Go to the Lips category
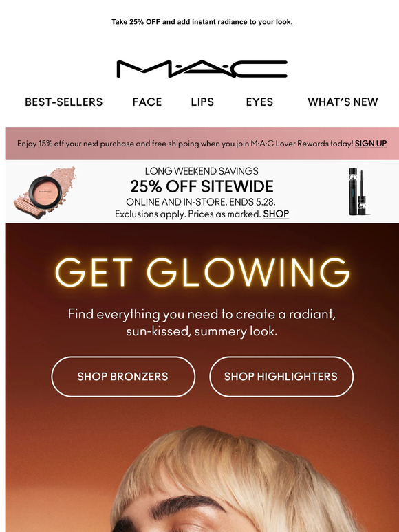This screenshot has width=399, height=532. (x=202, y=102)
